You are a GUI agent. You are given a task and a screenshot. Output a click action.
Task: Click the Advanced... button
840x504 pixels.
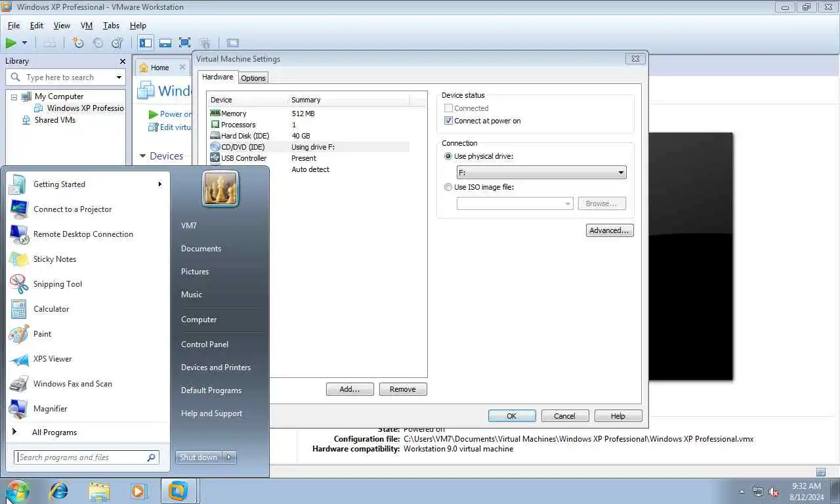tap(610, 230)
